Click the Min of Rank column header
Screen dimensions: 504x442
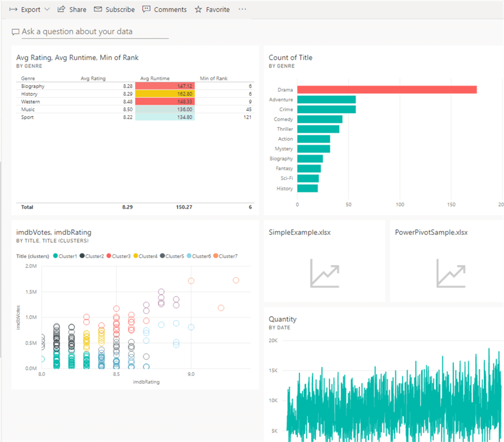point(213,78)
